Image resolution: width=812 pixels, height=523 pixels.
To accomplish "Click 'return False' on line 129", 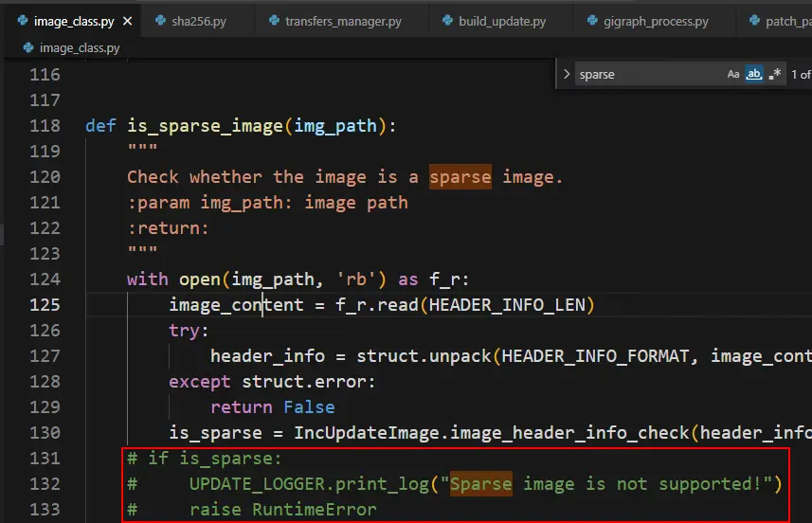I will (273, 407).
